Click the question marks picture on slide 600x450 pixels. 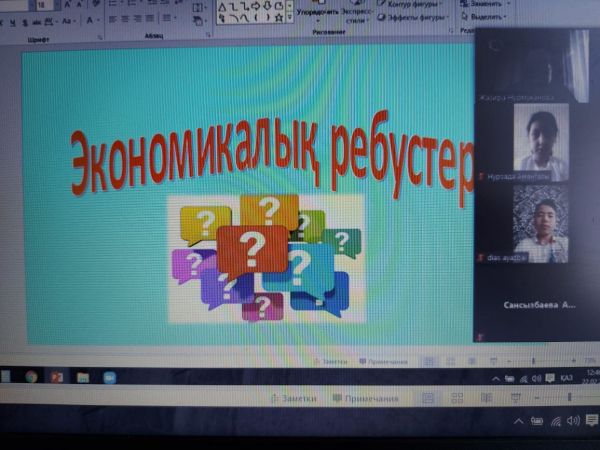[x=266, y=257]
